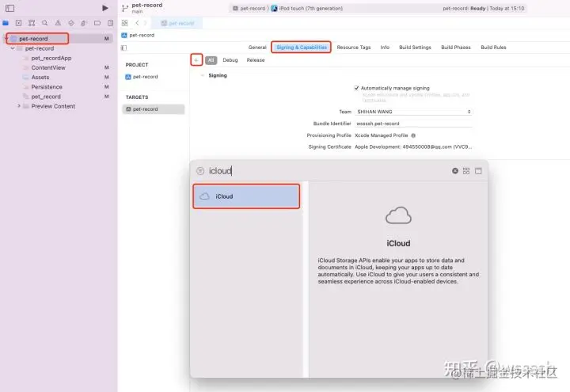Open the Assets catalog
Viewport: 570px width, 392px height.
40,77
